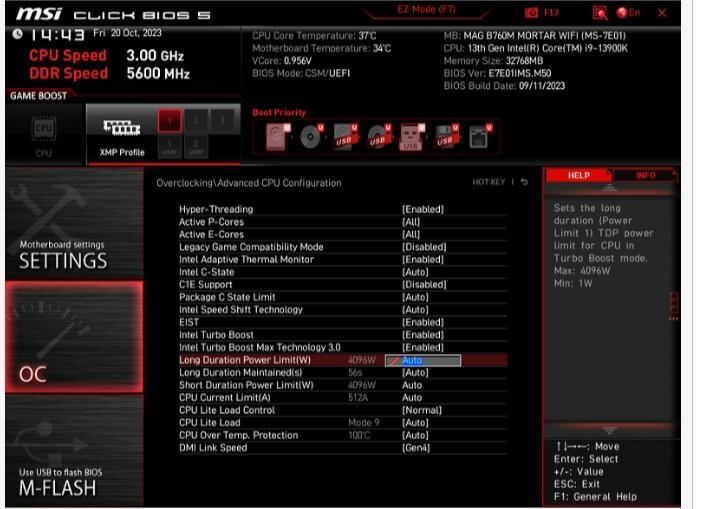The height and width of the screenshot is (509, 720).
Task: Select the CD/DVD boot priority icon
Action: (311, 136)
